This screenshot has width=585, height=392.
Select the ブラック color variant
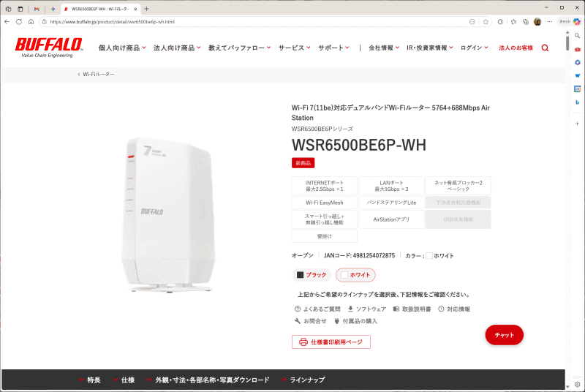(x=312, y=275)
